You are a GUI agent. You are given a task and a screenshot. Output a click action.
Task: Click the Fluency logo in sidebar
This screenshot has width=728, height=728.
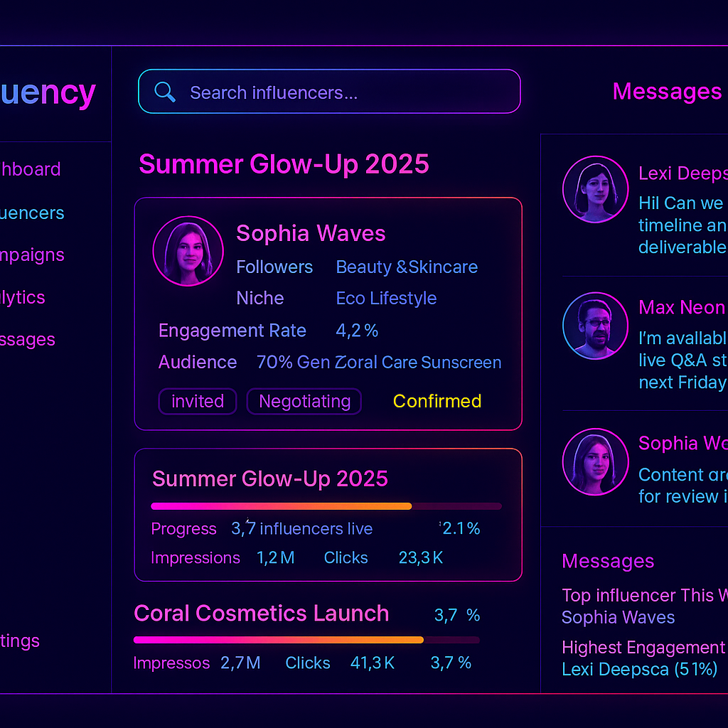pyautogui.click(x=48, y=93)
